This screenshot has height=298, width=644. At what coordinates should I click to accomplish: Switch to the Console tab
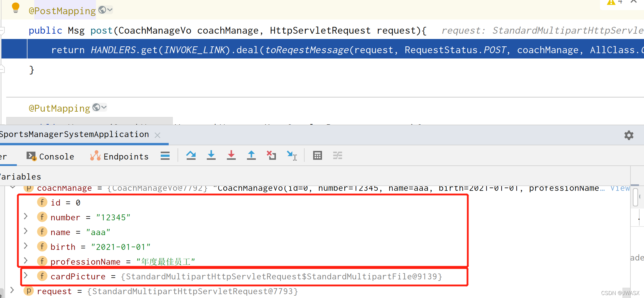point(50,156)
